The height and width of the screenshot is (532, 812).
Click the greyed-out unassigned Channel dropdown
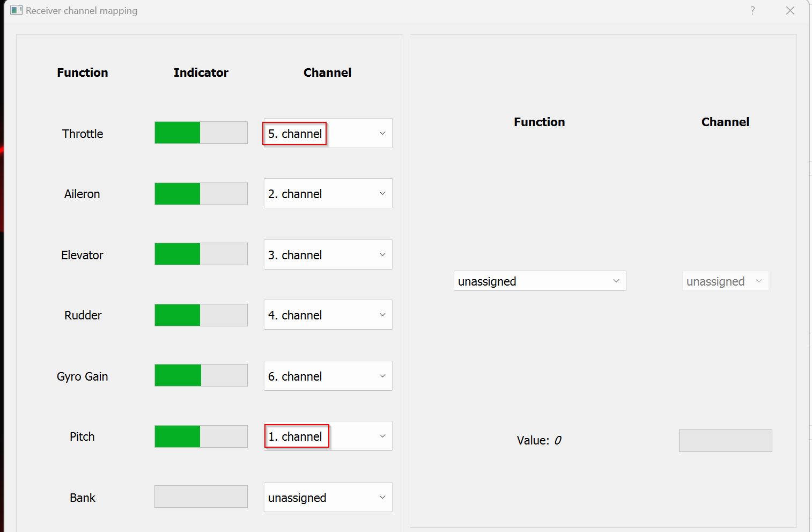tap(725, 281)
